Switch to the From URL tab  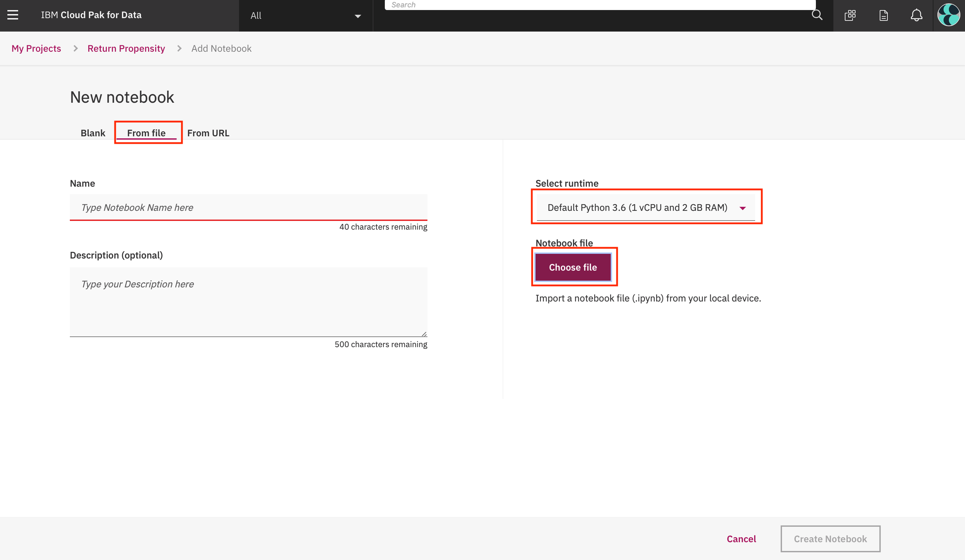click(x=208, y=133)
